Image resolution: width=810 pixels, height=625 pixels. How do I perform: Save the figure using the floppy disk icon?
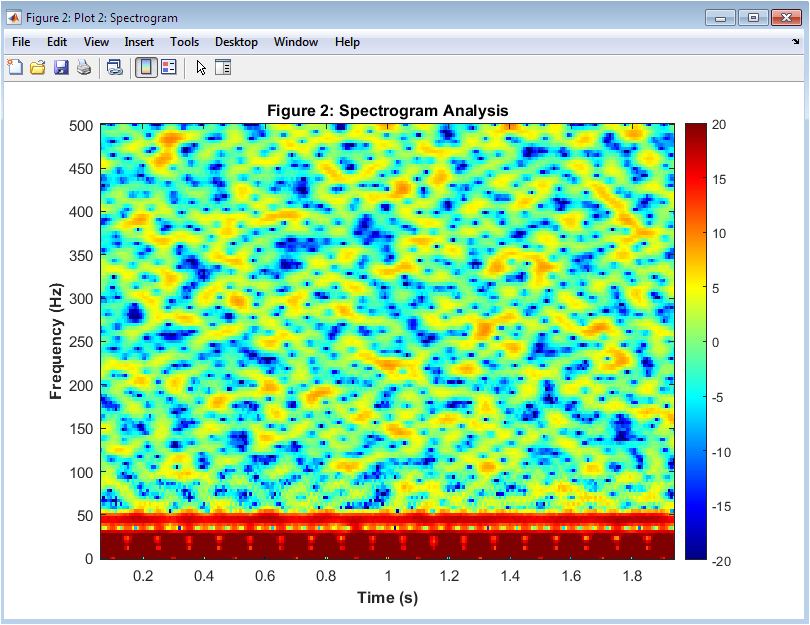(61, 67)
